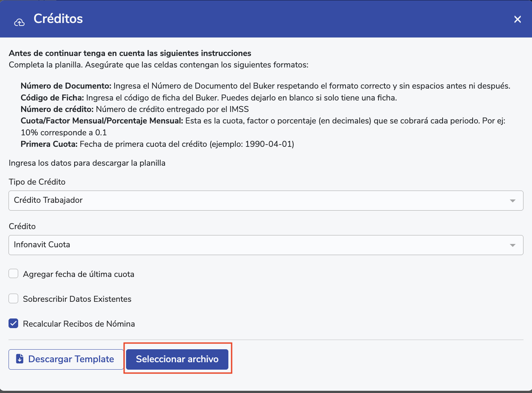This screenshot has height=393, width=532.
Task: Expand the Tipo de Crédito dropdown arrow
Action: pyautogui.click(x=513, y=201)
